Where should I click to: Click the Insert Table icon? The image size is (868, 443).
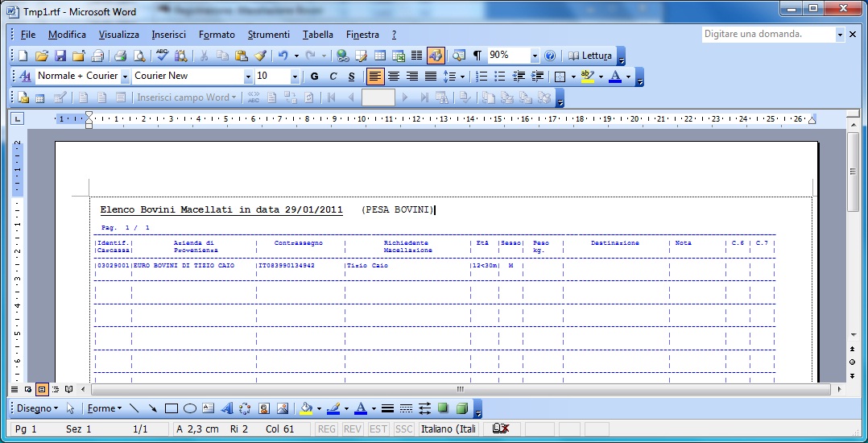(380, 56)
